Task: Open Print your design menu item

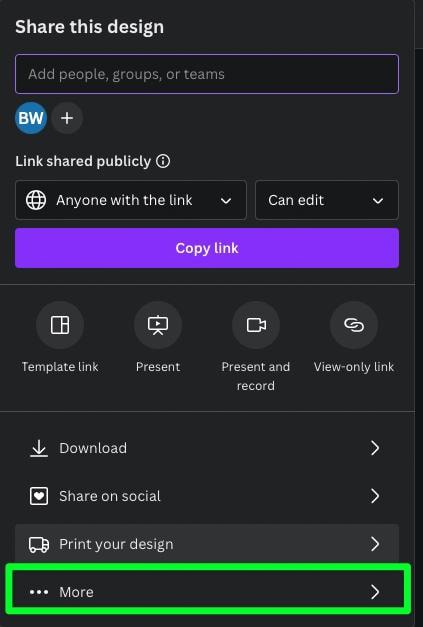Action: click(207, 544)
